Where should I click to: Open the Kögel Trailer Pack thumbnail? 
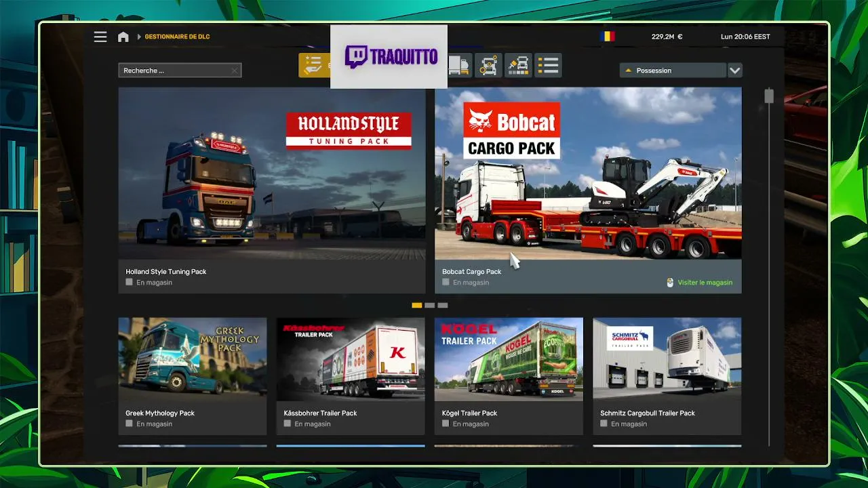pos(509,359)
